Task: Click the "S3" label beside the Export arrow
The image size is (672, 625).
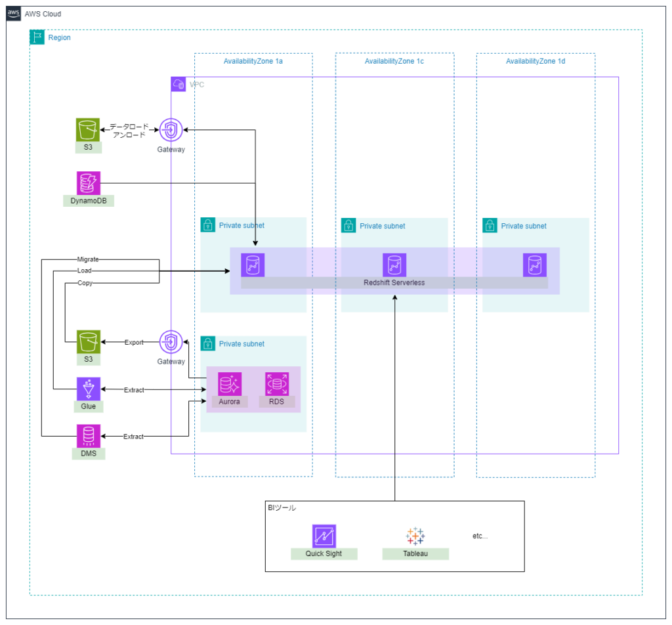Action: point(89,359)
